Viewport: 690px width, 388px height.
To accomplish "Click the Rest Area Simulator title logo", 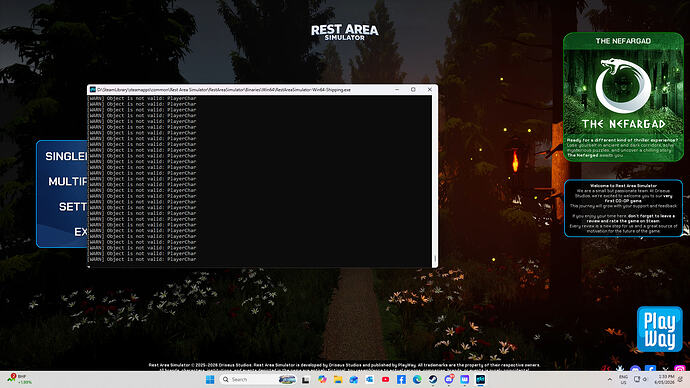I will (x=345, y=32).
